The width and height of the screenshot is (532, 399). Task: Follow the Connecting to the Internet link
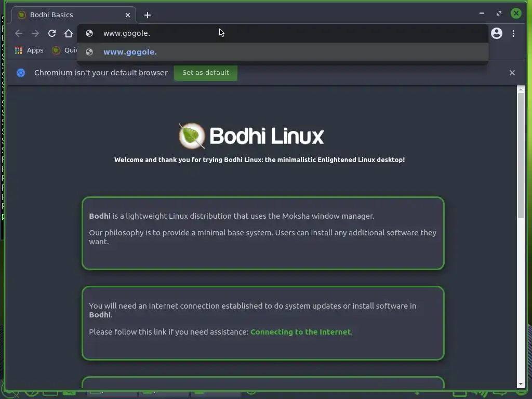300,332
